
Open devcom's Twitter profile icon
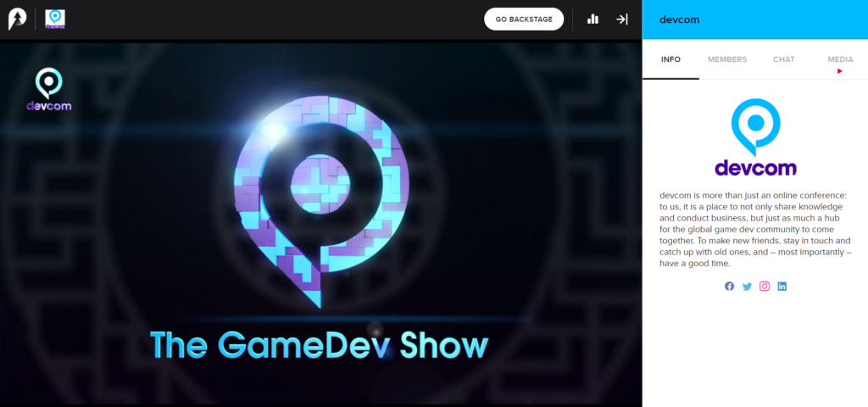(x=748, y=287)
